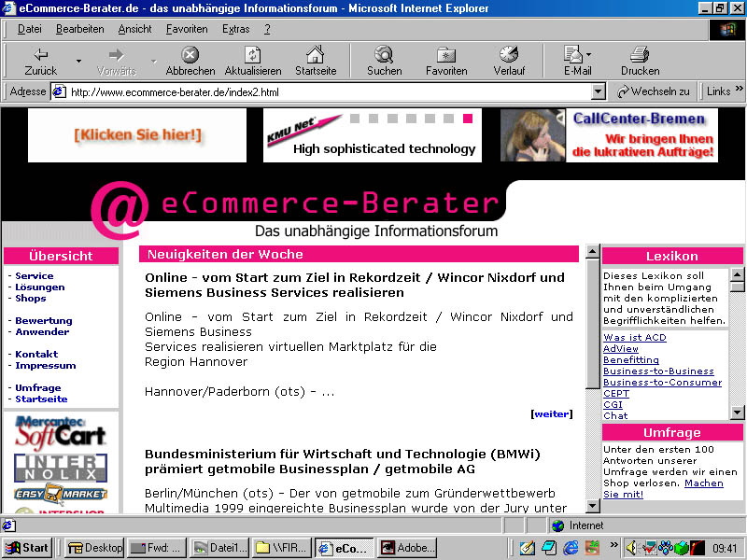This screenshot has height=560, width=747.
Task: Refresh the page via Aktualisieren
Action: (252, 61)
